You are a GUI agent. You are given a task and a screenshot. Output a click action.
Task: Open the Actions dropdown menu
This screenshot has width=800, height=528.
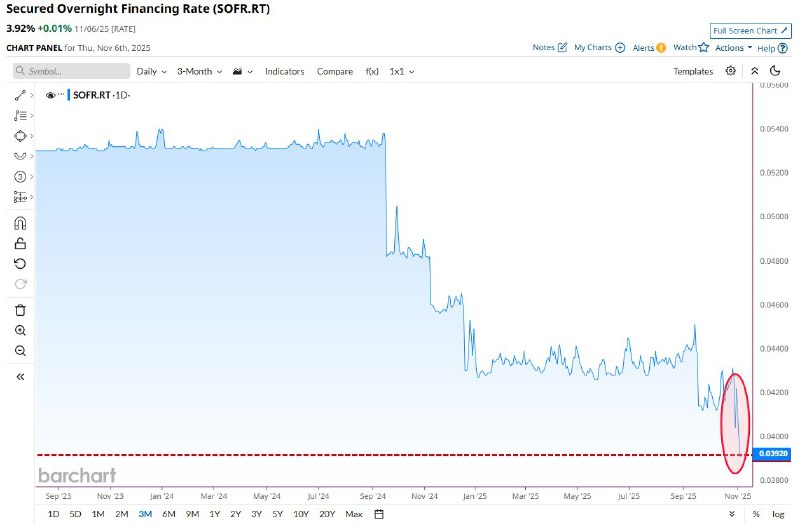click(734, 48)
